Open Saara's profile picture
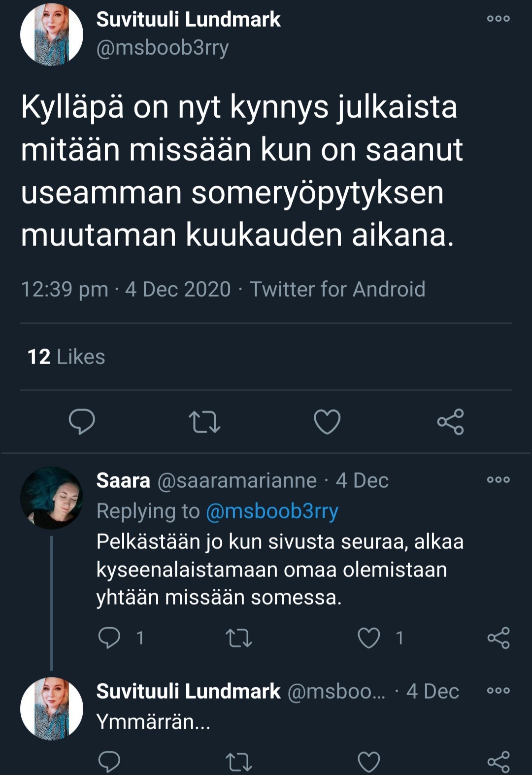The width and height of the screenshot is (532, 775). 51,498
